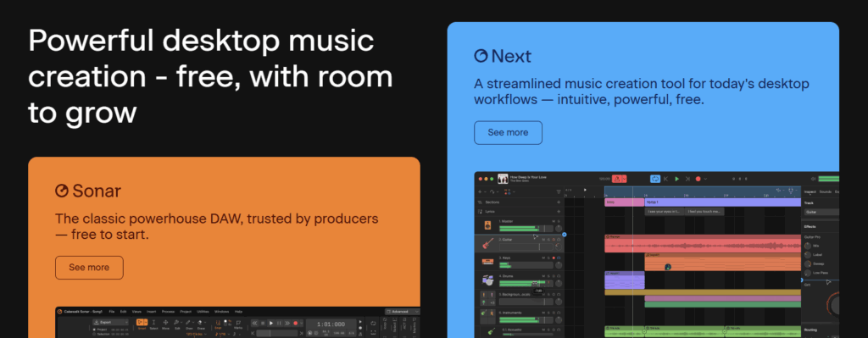Select the Verse 1 section clip
The width and height of the screenshot is (868, 338).
723,202
